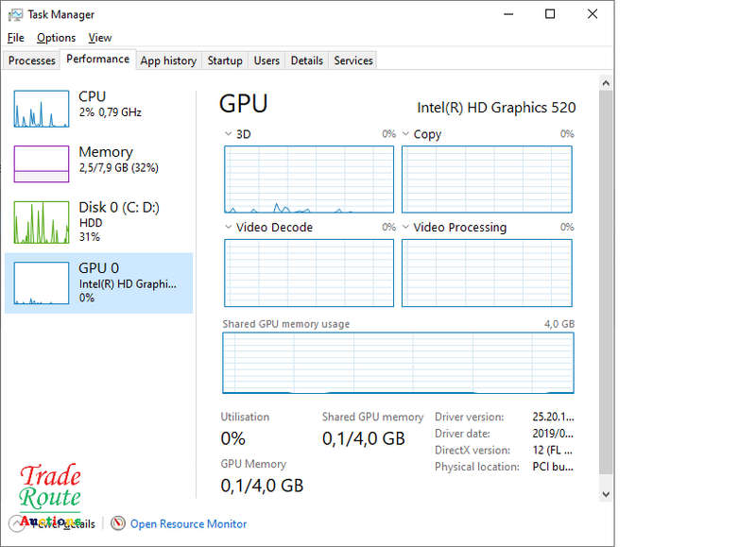The height and width of the screenshot is (547, 756).
Task: Click the '4,0 GB' graph maximum label
Action: [559, 324]
